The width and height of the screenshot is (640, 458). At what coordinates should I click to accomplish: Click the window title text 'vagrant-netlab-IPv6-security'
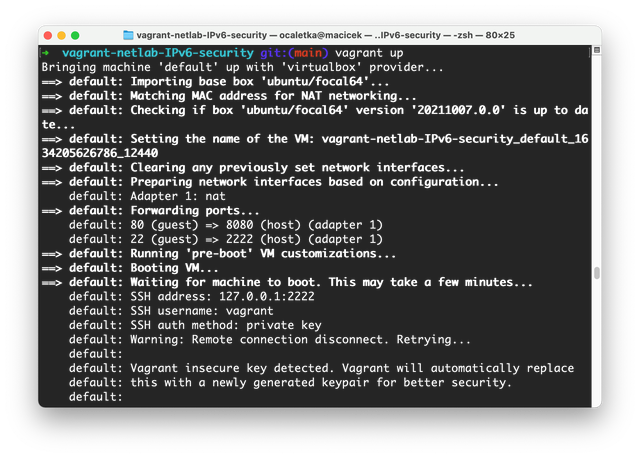(202, 35)
